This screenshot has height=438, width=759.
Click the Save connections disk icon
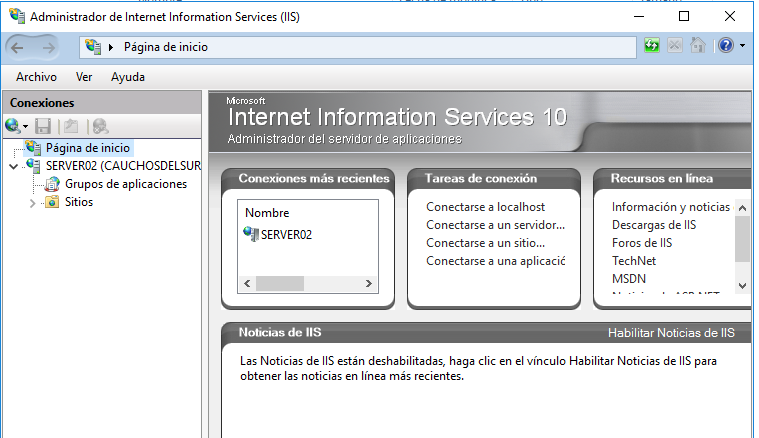click(x=43, y=126)
